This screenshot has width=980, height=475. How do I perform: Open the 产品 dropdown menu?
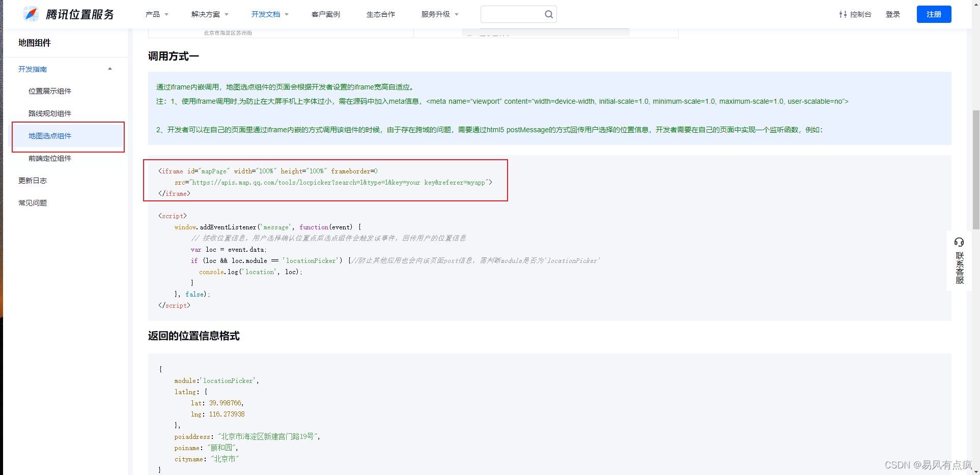(x=157, y=14)
